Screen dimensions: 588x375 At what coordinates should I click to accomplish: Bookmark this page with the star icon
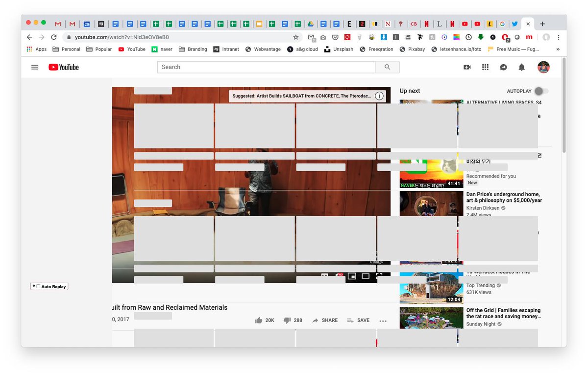pyautogui.click(x=296, y=37)
